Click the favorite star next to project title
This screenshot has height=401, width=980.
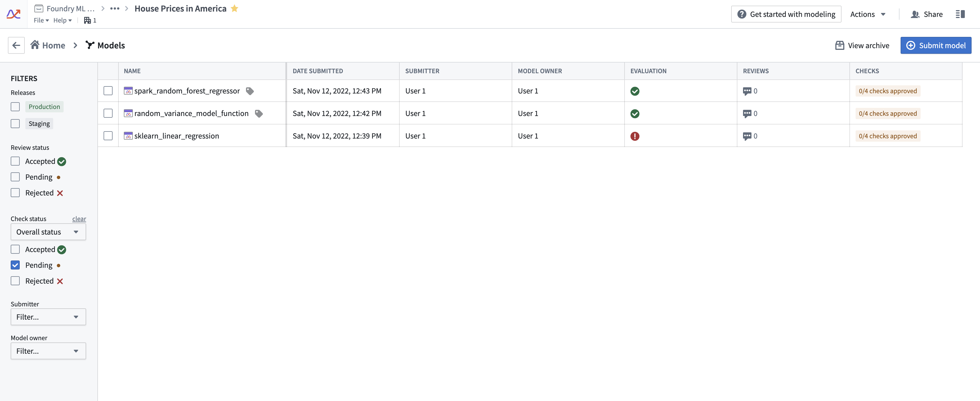234,8
